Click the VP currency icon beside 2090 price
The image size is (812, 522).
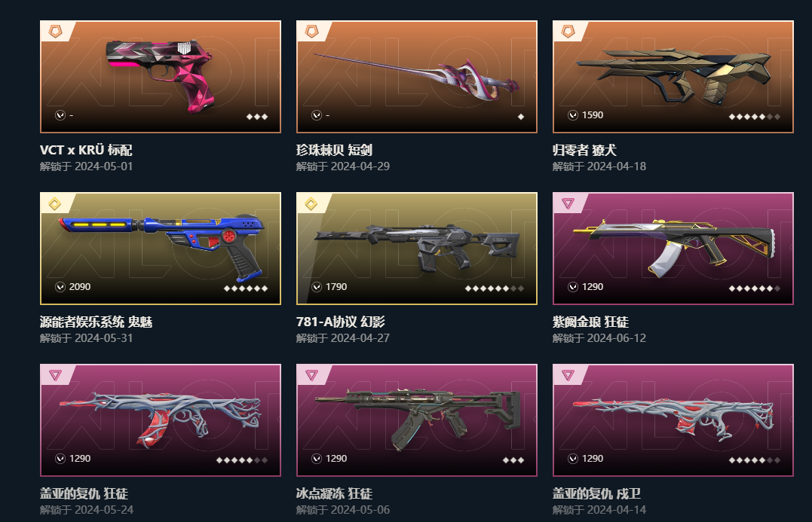(x=60, y=286)
